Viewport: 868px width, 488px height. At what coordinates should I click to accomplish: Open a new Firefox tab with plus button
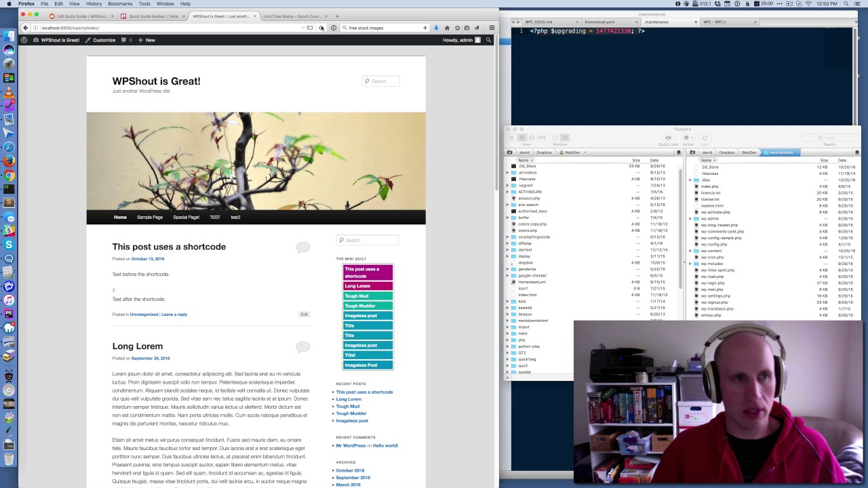pos(337,16)
